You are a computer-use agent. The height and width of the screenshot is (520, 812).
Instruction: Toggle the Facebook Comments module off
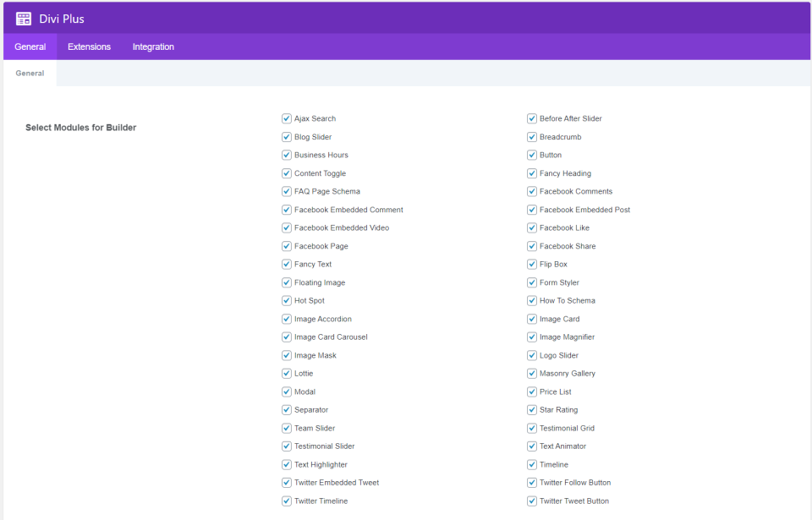click(x=532, y=191)
